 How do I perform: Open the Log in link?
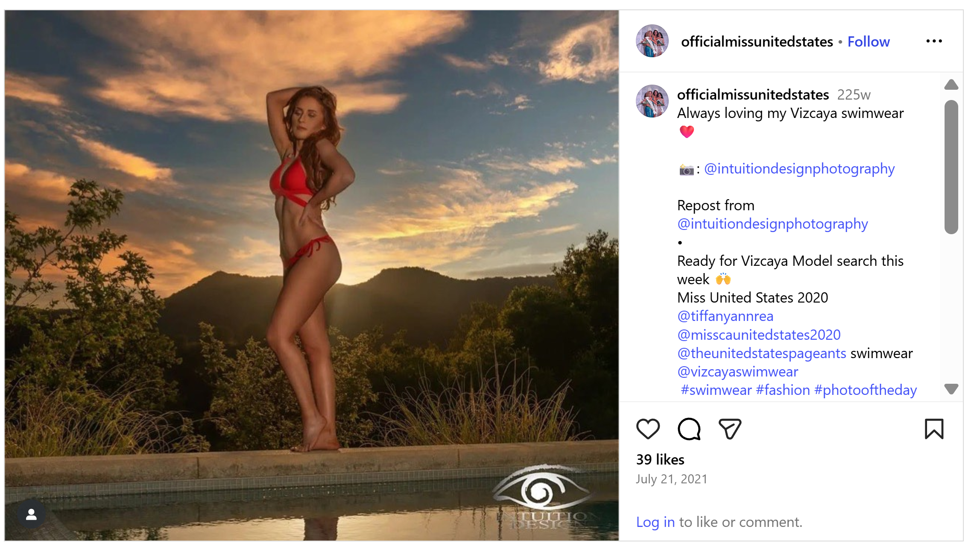click(x=655, y=522)
